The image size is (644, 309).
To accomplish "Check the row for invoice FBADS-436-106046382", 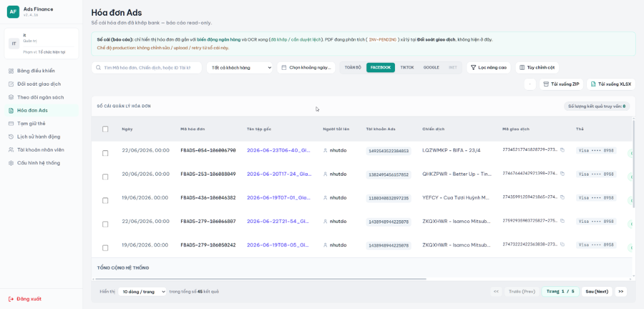I will tap(105, 201).
